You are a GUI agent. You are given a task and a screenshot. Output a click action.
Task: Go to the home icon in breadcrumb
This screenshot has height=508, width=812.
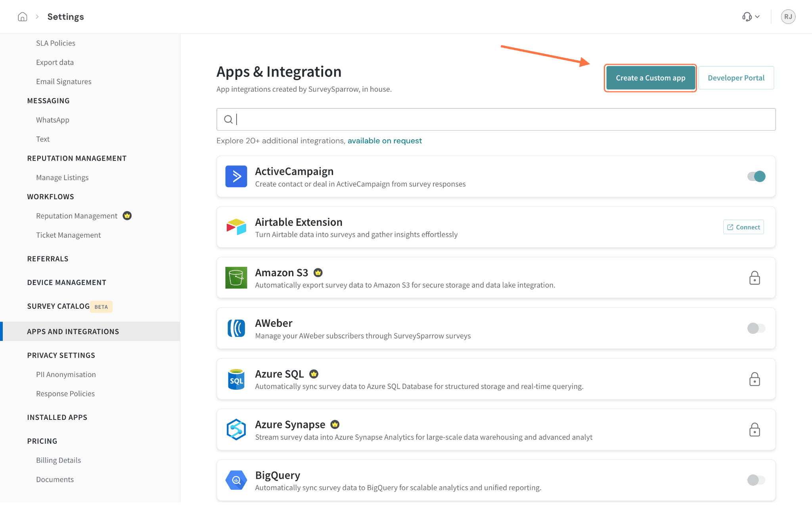tap(23, 17)
